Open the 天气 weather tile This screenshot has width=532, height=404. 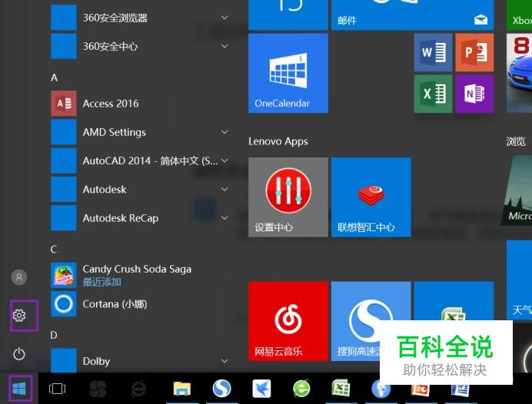pos(519,280)
